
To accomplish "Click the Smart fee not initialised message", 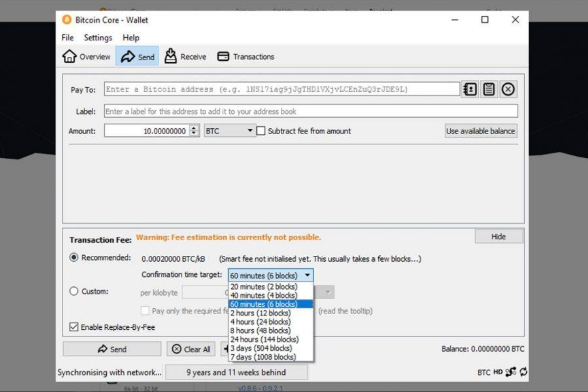I will point(320,259).
